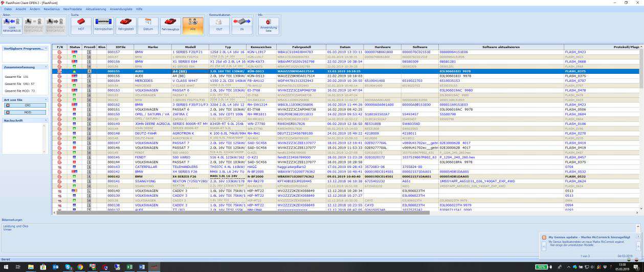This screenshot has width=644, height=272.
Task: Open the NewGenius menu
Action: (52, 10)
